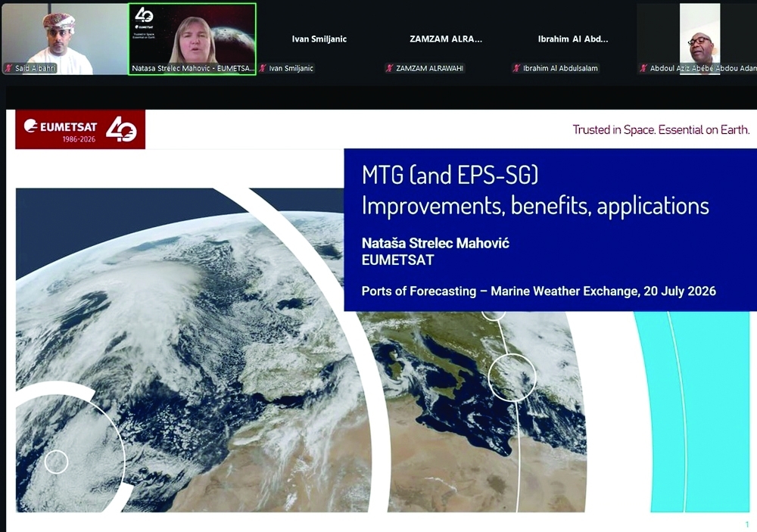The width and height of the screenshot is (757, 532).
Task: Click 'Ports of Forecasting – Marine Weather Exchange' text
Action: click(x=500, y=291)
